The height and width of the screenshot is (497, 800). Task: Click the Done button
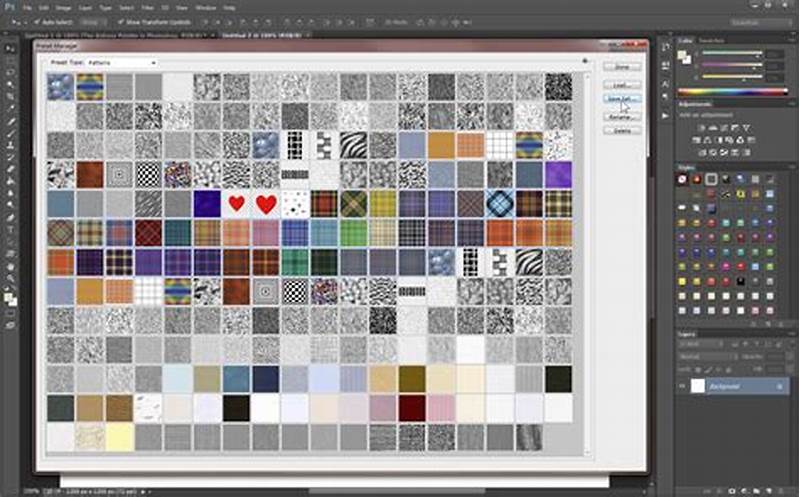[622, 67]
